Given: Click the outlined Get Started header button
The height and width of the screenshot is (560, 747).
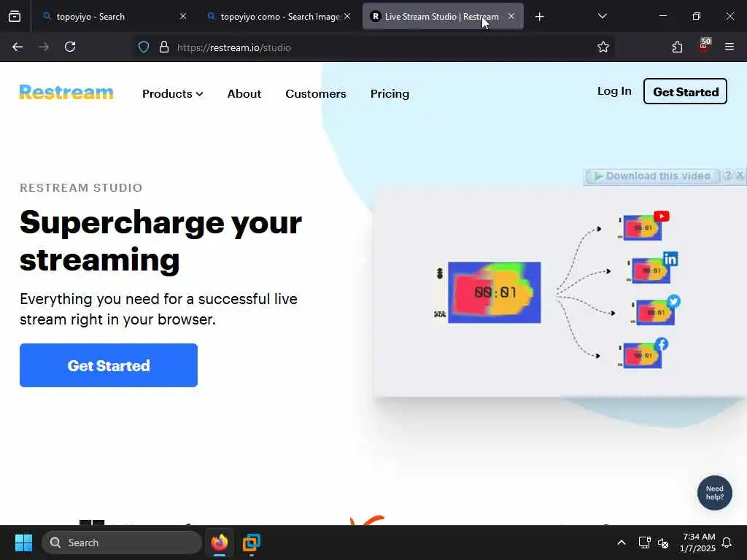Looking at the screenshot, I should pos(685,91).
